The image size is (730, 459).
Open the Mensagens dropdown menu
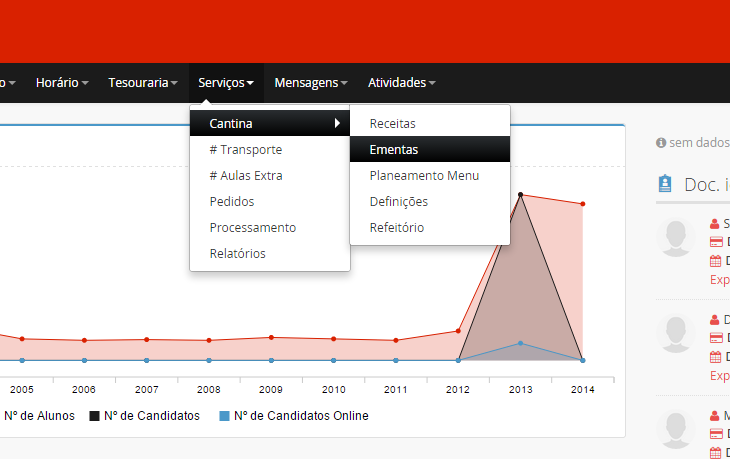click(311, 83)
